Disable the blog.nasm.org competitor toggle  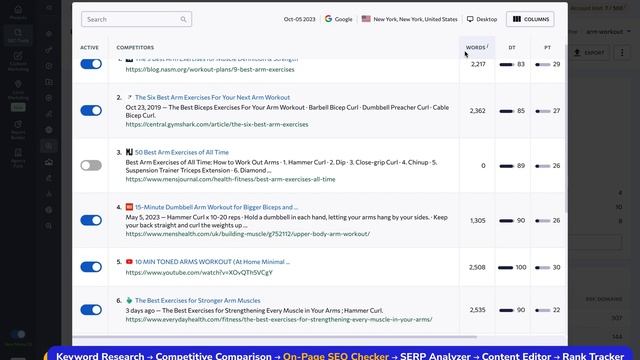(91, 64)
